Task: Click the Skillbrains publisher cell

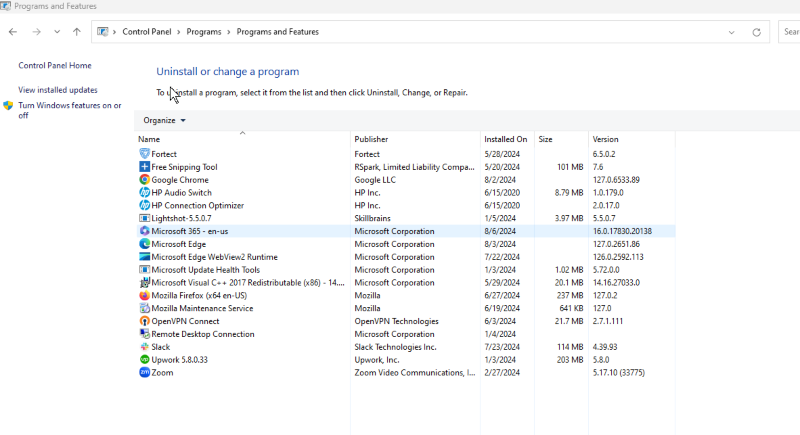Action: coord(372,218)
